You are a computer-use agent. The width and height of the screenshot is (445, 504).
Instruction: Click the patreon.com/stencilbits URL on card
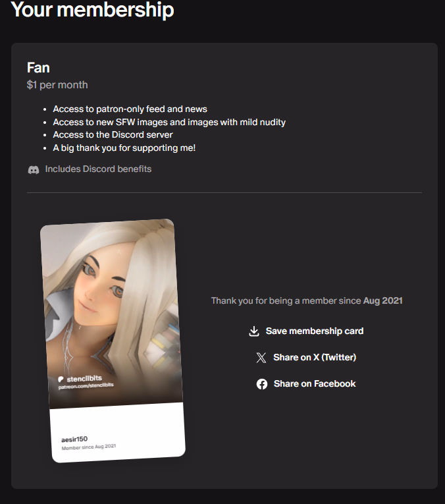pos(86,385)
